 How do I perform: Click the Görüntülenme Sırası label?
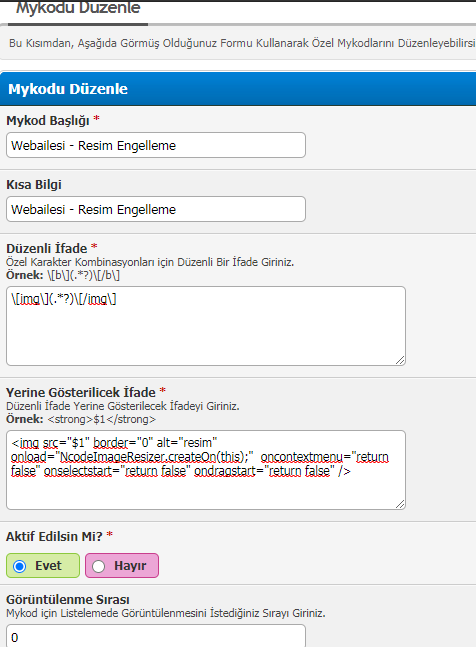pos(68,600)
